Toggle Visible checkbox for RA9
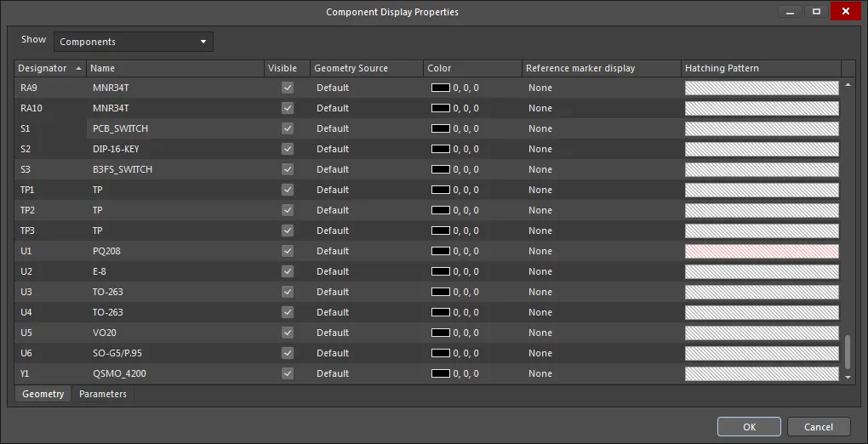The height and width of the screenshot is (444, 868). (288, 88)
